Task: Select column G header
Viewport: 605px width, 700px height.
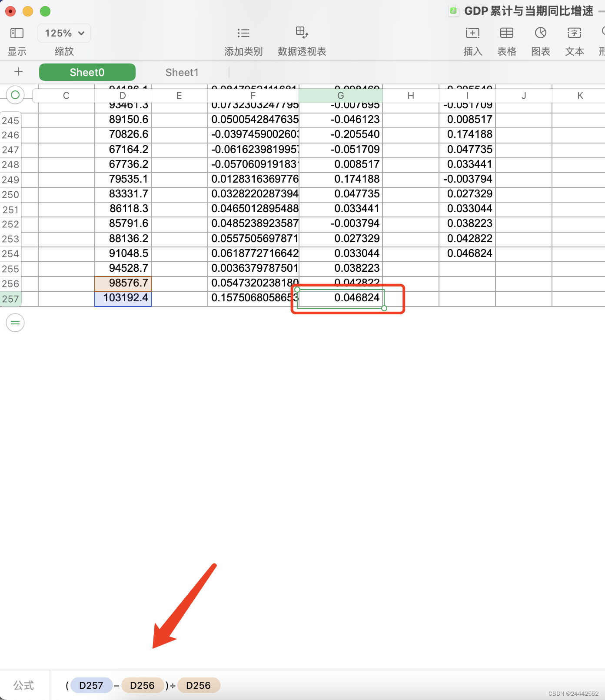Action: 340,96
